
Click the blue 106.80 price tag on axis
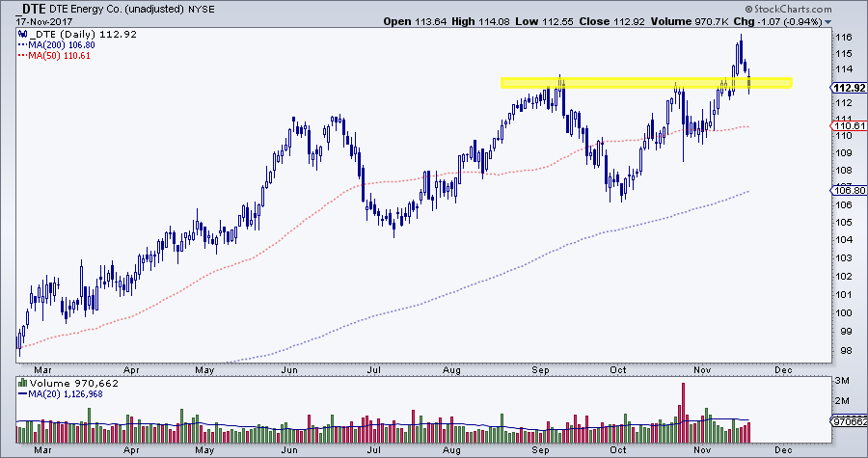[847, 191]
